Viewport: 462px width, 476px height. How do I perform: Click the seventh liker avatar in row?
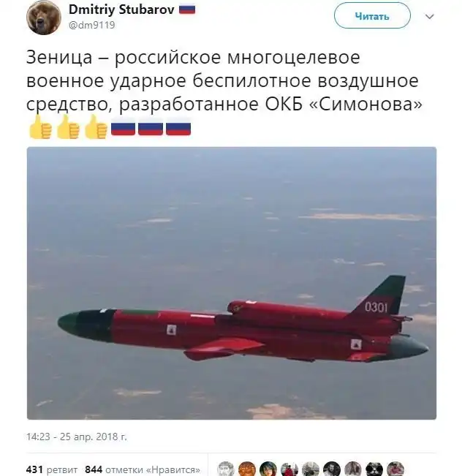pos(353,469)
